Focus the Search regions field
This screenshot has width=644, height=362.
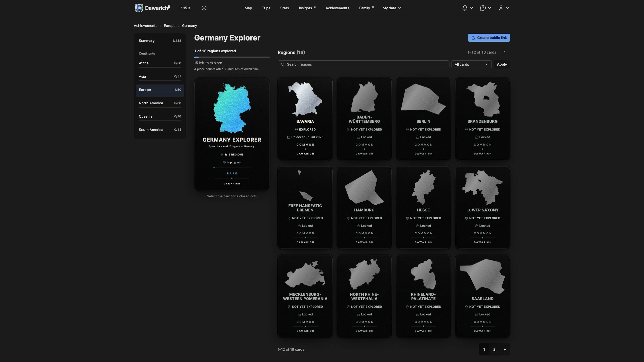[363, 64]
